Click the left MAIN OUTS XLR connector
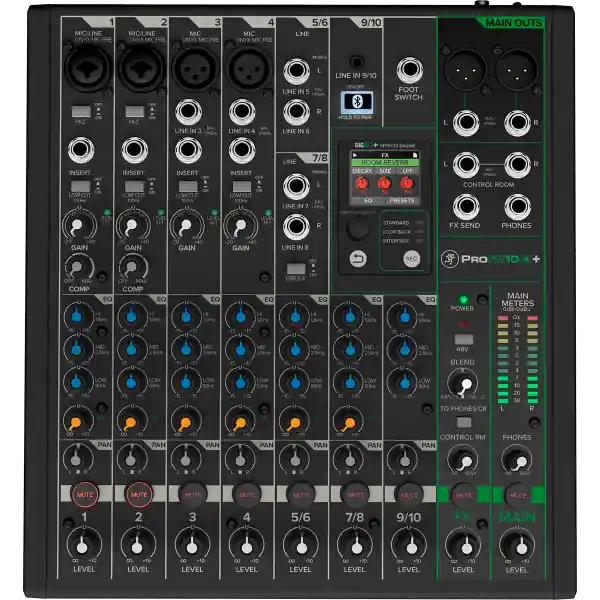The width and height of the screenshot is (600, 600). tap(465, 70)
